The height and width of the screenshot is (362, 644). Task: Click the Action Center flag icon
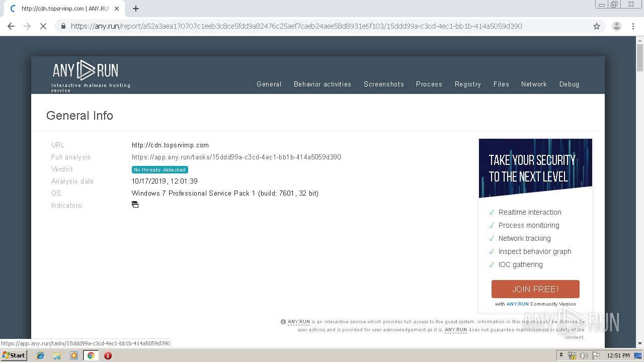click(x=596, y=355)
